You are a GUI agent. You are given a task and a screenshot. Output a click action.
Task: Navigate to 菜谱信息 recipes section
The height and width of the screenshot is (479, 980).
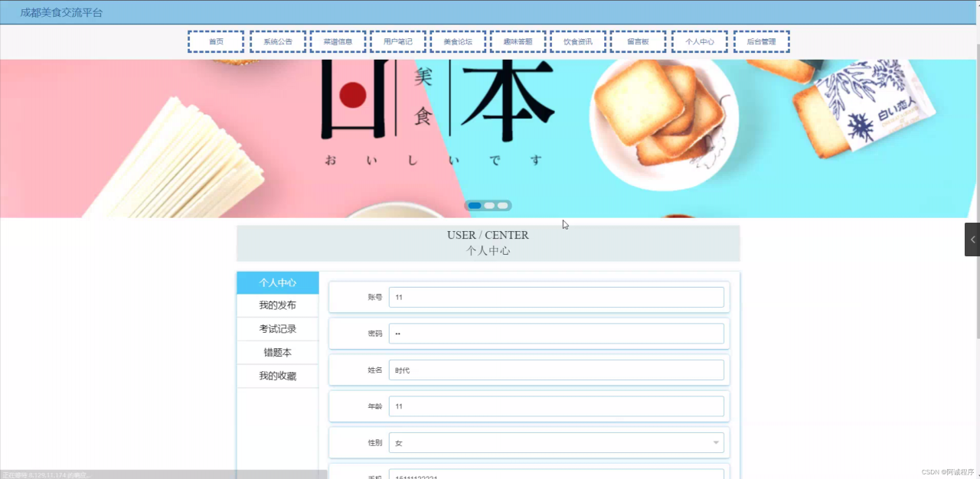tap(338, 41)
